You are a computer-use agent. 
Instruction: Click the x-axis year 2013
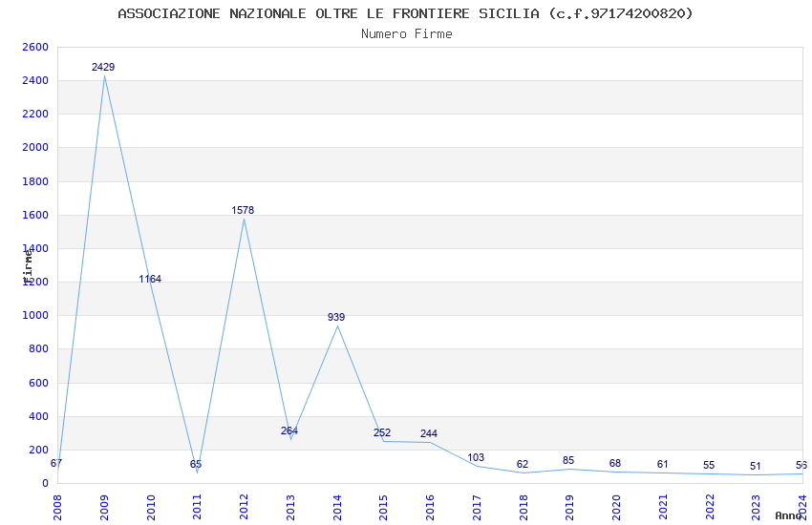coord(290,507)
